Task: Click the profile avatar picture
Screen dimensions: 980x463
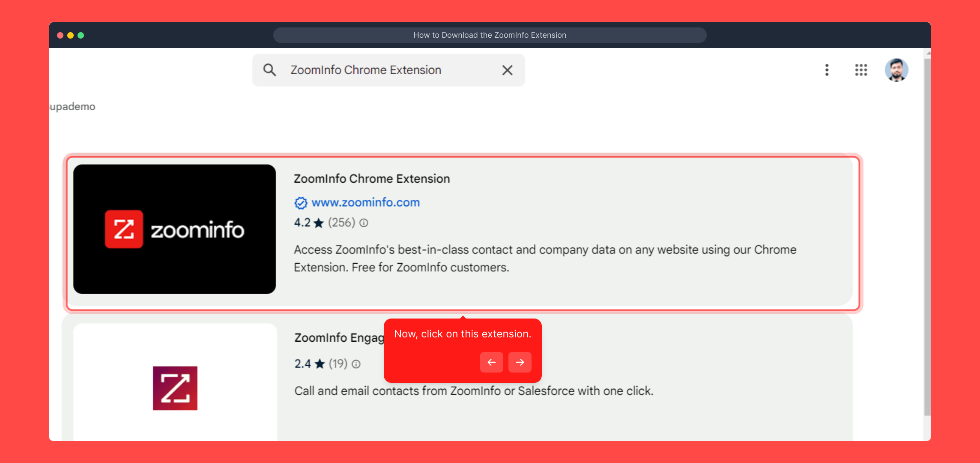Action: [896, 70]
